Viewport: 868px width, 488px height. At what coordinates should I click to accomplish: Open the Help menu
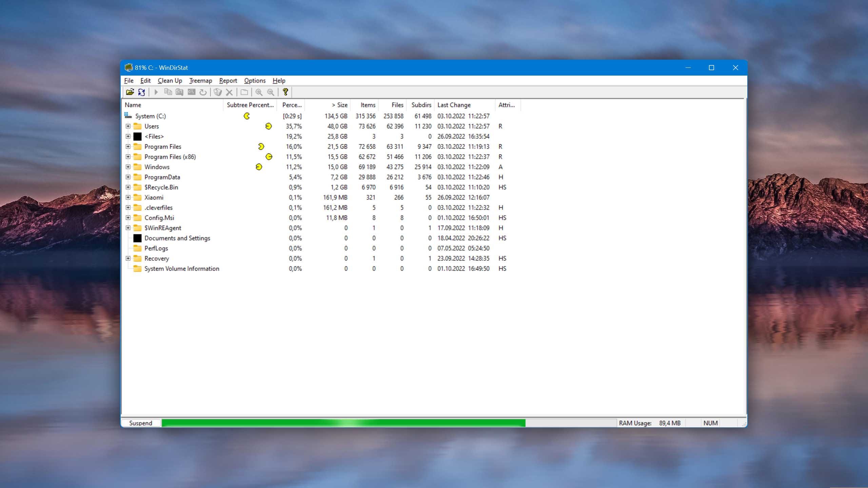(279, 81)
